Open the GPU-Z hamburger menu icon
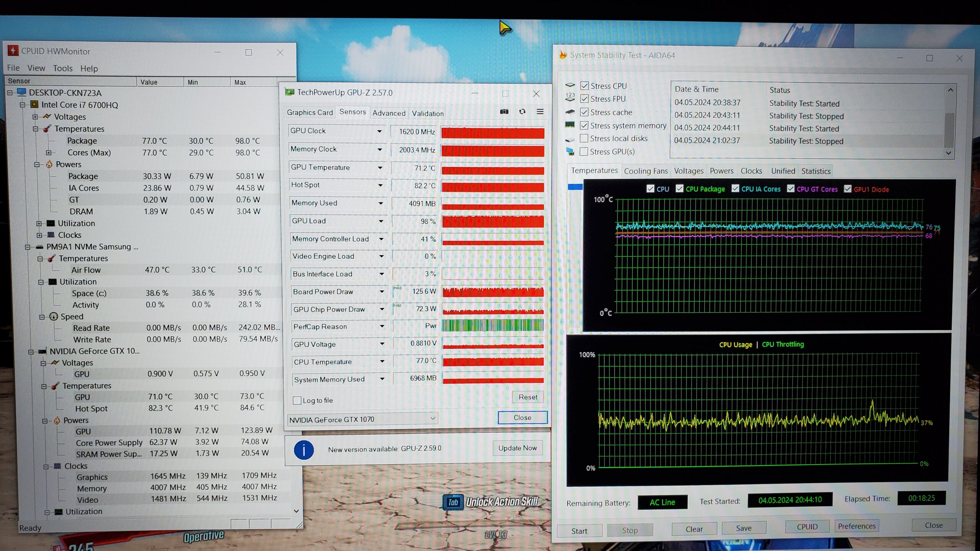The height and width of the screenshot is (551, 980). click(540, 111)
